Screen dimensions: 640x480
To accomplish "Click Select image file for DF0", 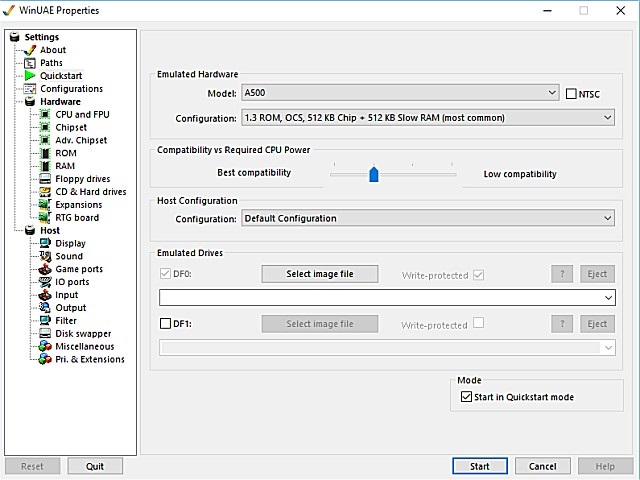I will click(x=320, y=274).
